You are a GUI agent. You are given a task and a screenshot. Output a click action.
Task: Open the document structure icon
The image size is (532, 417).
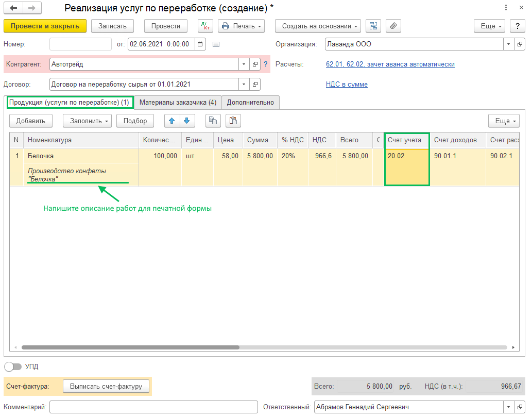[x=373, y=26]
